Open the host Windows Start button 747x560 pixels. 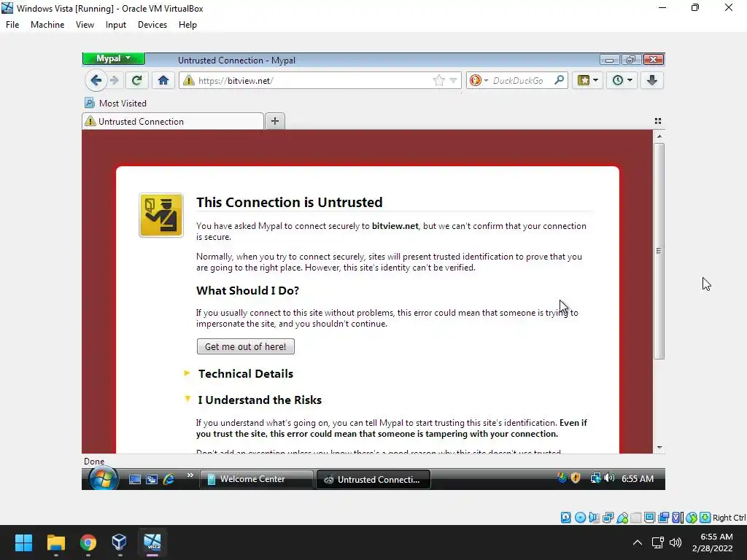click(23, 542)
